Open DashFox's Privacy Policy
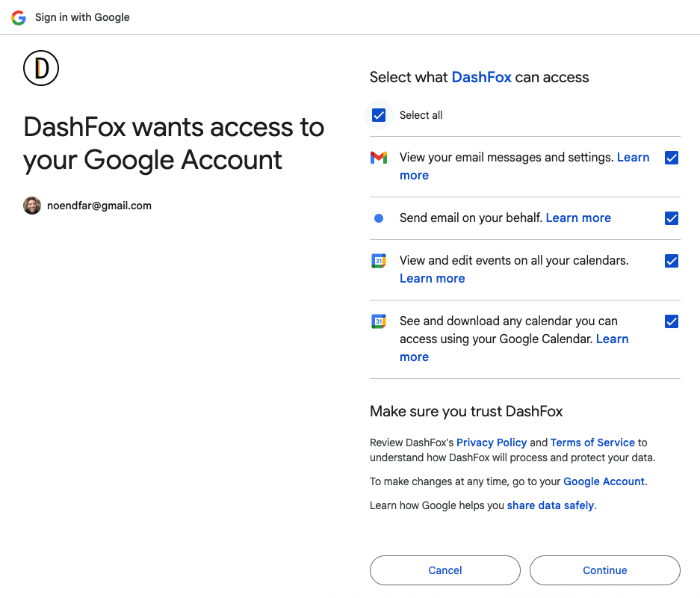The image size is (700, 598). (492, 443)
